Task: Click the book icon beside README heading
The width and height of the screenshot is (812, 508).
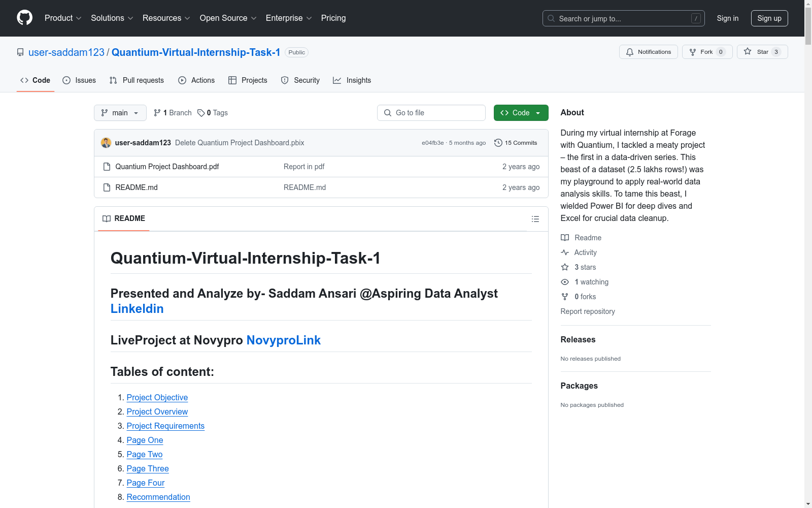Action: point(107,218)
